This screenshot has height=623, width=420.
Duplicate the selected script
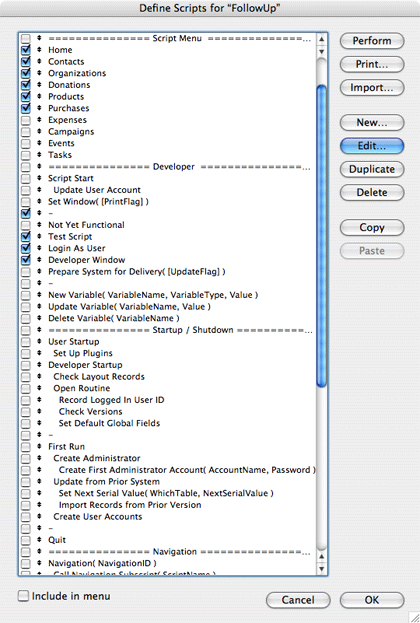[372, 169]
